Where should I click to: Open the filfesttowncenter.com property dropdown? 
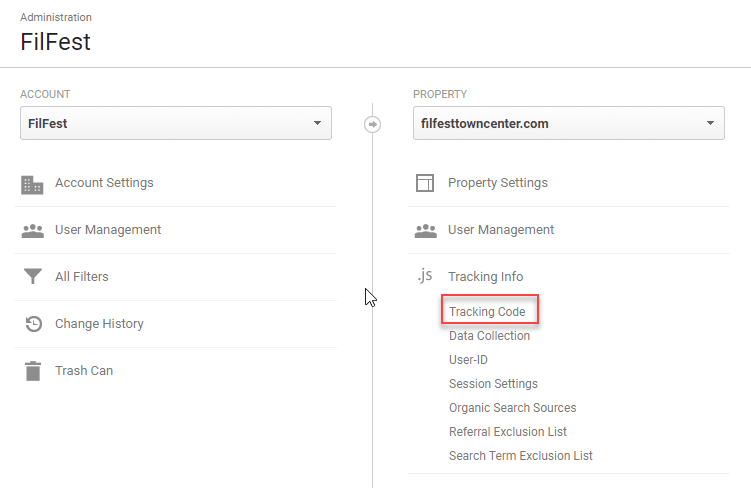(x=568, y=124)
